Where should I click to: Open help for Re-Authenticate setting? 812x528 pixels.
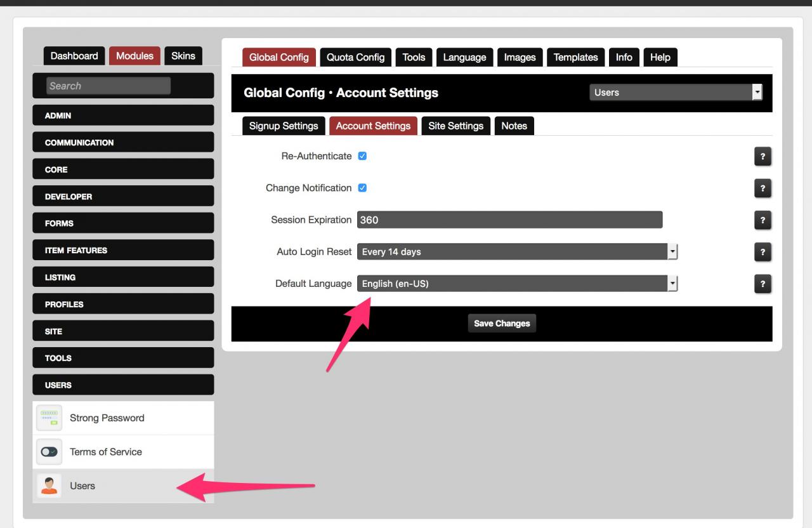[763, 157]
